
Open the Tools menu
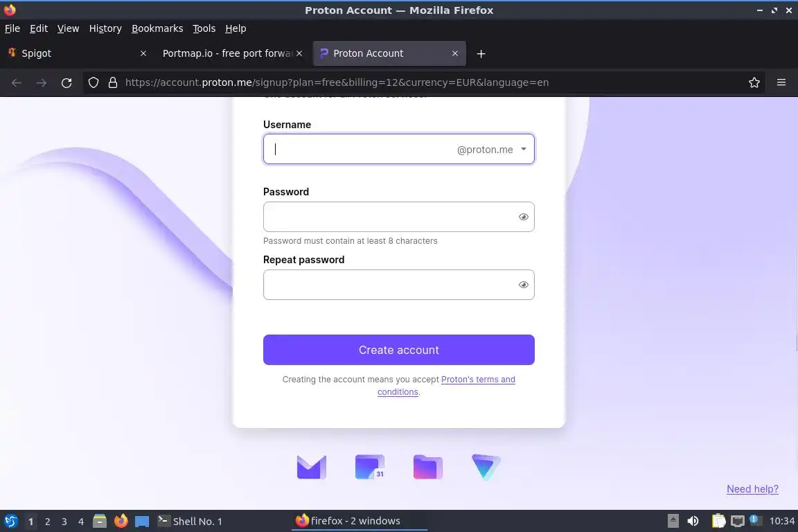(204, 28)
